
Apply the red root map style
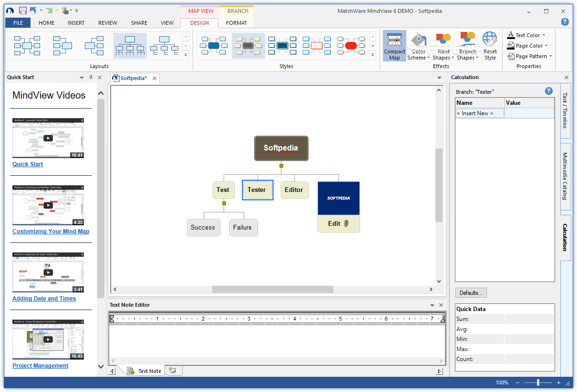[x=351, y=46]
